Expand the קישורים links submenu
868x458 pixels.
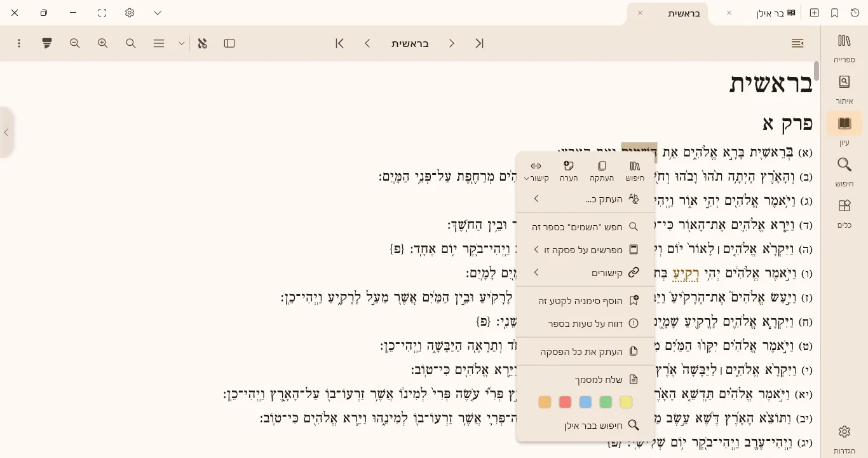[x=586, y=272]
